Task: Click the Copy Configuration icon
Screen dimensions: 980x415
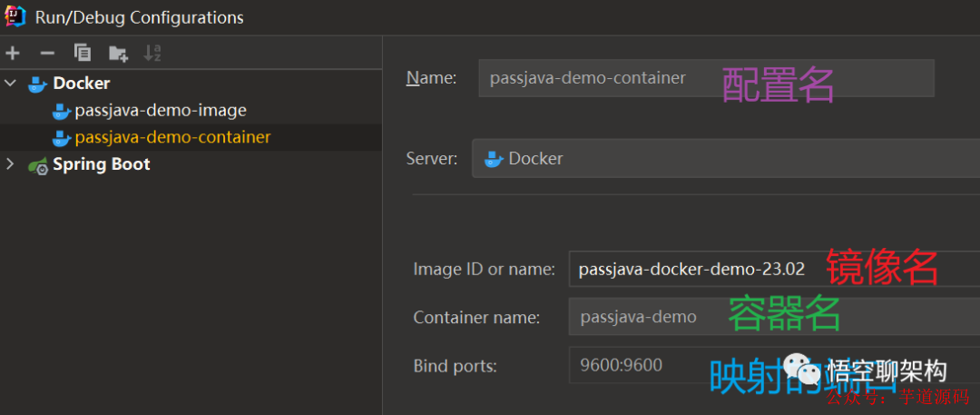Action: 83,54
